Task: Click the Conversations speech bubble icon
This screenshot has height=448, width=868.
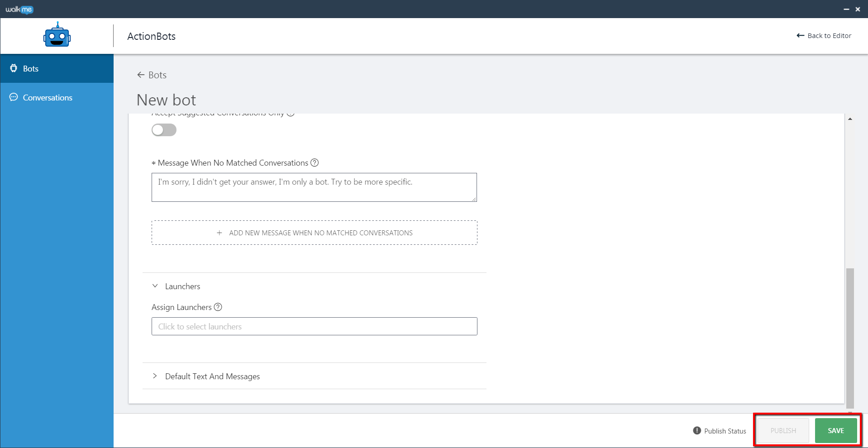Action: pos(13,97)
